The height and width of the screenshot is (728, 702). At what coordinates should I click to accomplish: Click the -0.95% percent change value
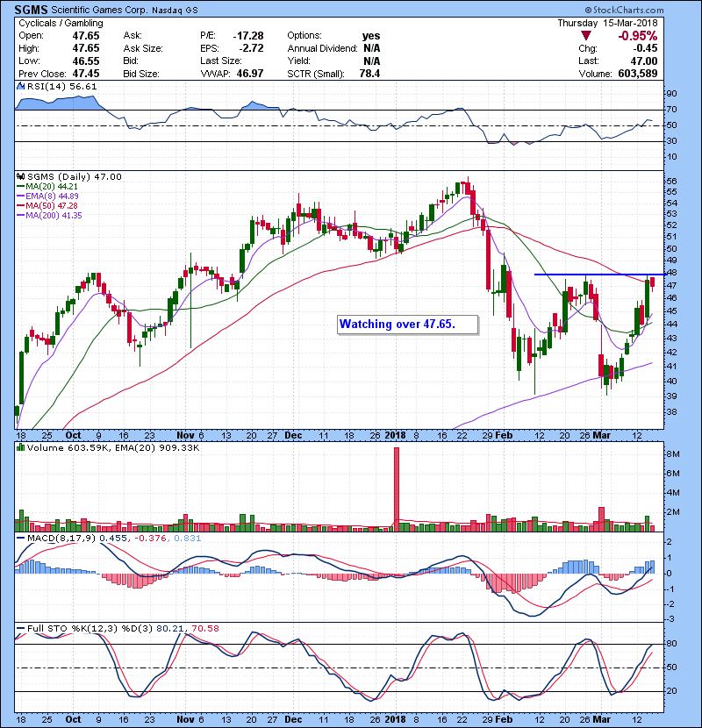click(637, 36)
